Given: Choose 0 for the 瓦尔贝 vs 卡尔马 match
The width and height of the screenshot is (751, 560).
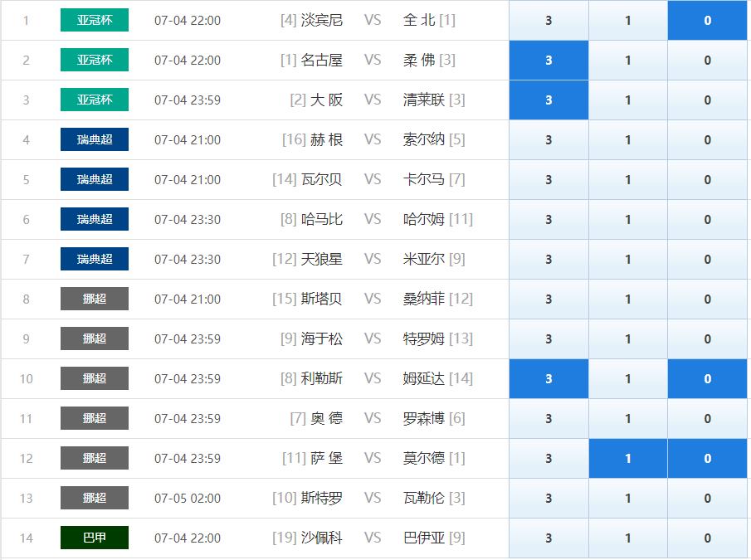Looking at the screenshot, I should [707, 179].
